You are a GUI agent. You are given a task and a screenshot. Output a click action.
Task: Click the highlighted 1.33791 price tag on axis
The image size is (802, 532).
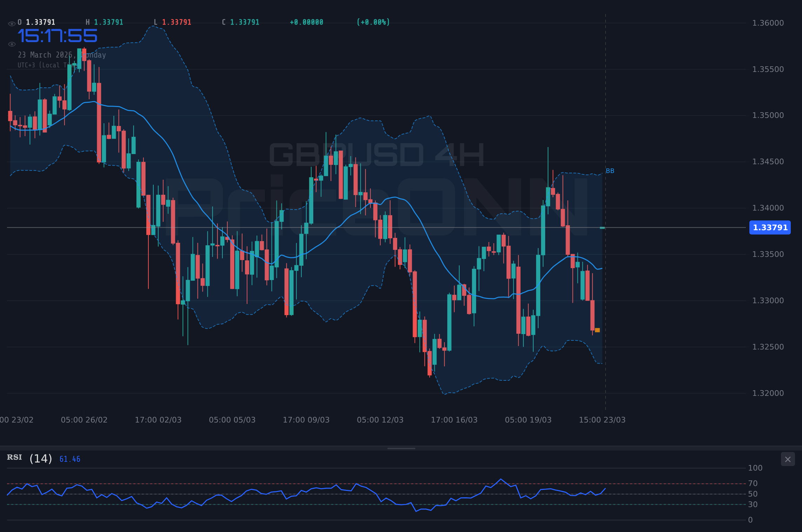[770, 228]
